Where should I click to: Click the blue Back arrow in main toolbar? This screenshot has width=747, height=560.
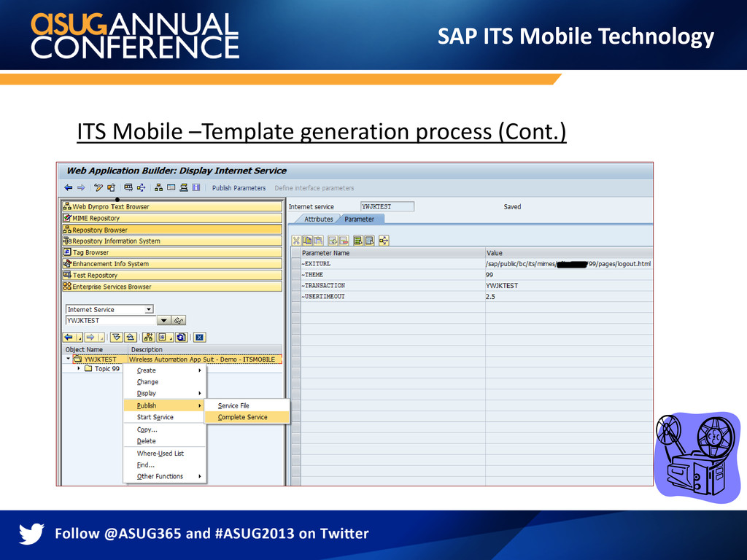point(68,187)
